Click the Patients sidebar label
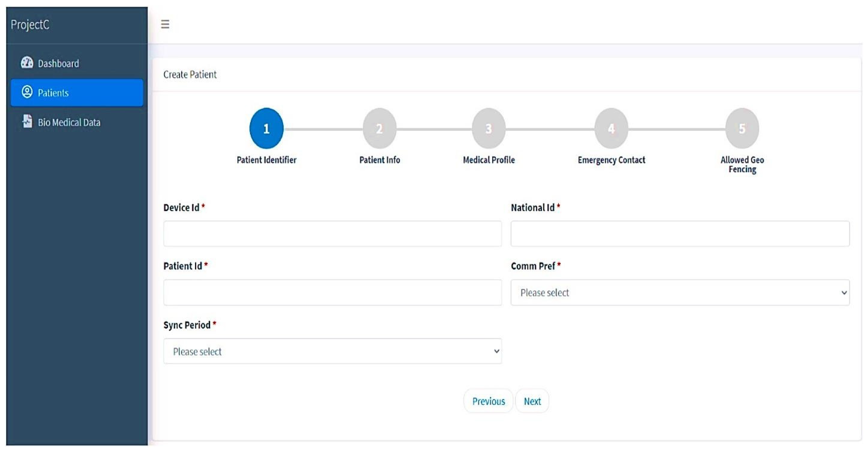868x453 pixels. (53, 93)
